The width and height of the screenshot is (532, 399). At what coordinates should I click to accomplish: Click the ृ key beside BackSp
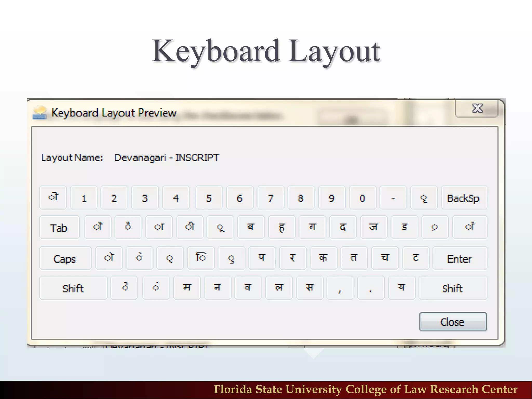click(424, 198)
